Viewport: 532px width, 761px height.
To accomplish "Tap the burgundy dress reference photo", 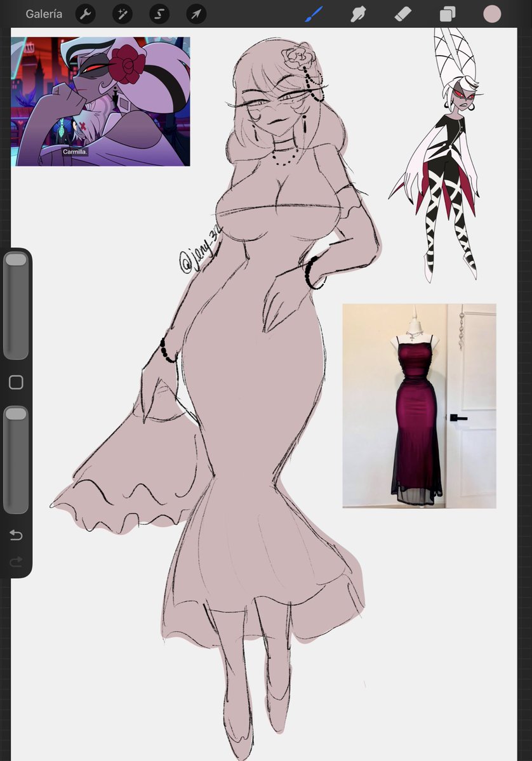I will [420, 406].
